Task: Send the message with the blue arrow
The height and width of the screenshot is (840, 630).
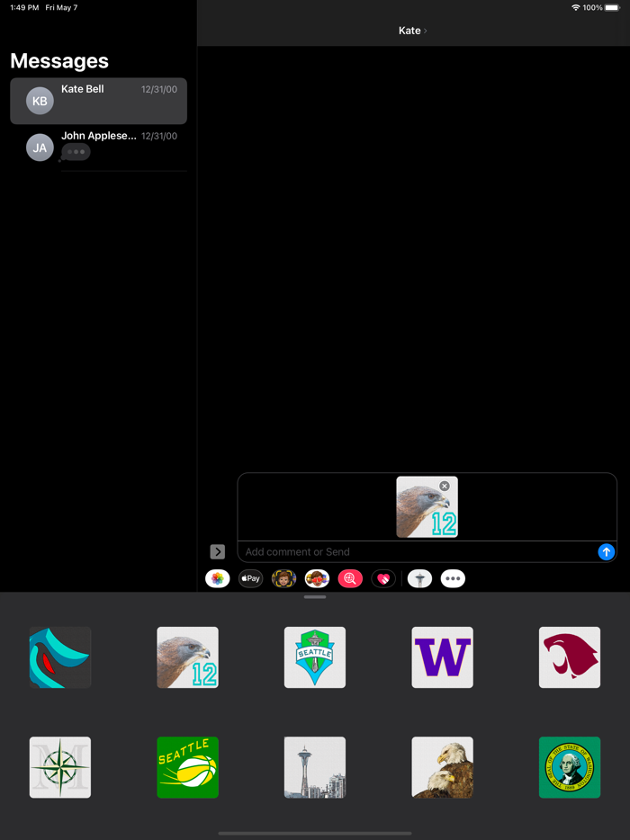Action: pyautogui.click(x=606, y=552)
